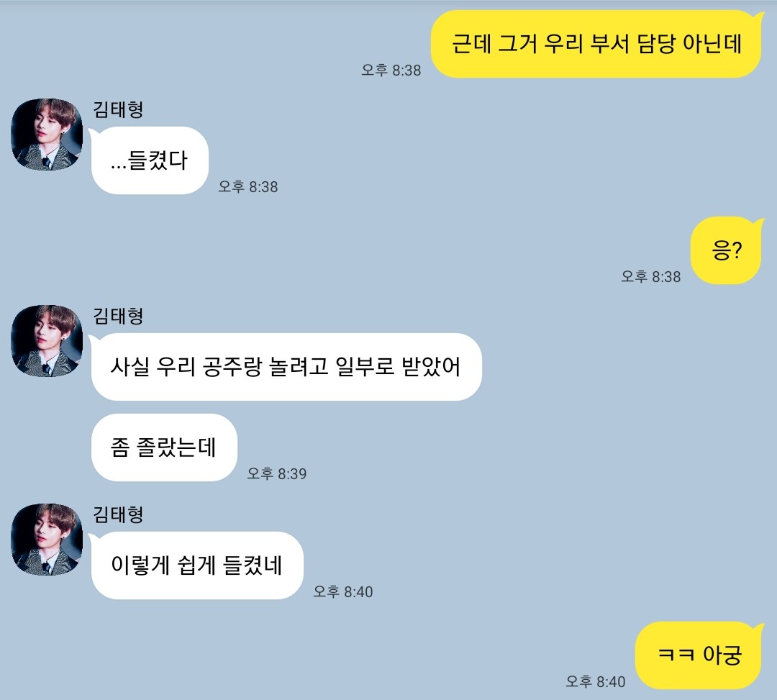Click the '좀 졸랐는데' message bubble
The height and width of the screenshot is (700, 777).
coord(164,447)
